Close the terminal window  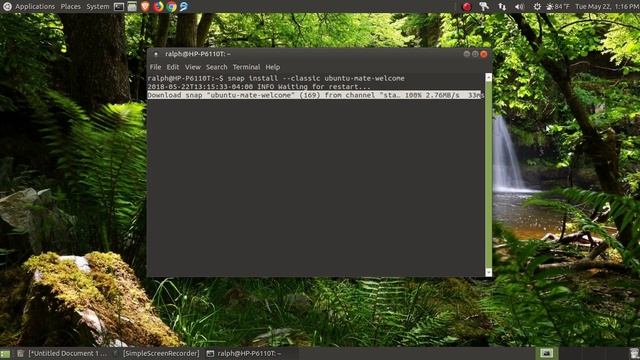[x=484, y=54]
